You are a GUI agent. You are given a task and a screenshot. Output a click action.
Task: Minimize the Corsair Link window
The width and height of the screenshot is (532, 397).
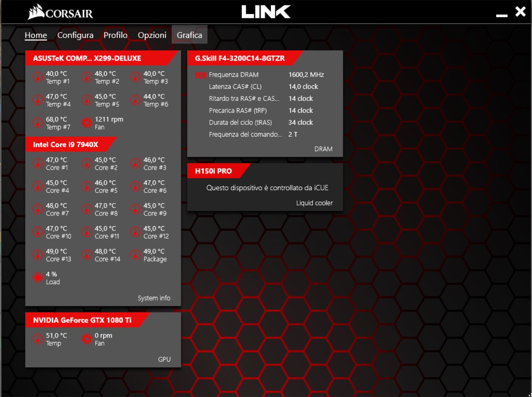(x=502, y=15)
